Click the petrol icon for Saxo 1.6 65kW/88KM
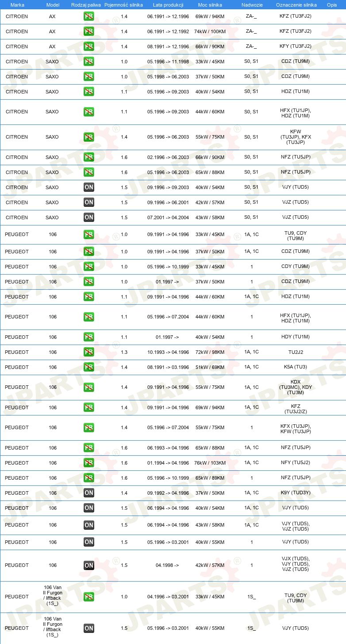This screenshot has height=644, width=346. point(89,173)
